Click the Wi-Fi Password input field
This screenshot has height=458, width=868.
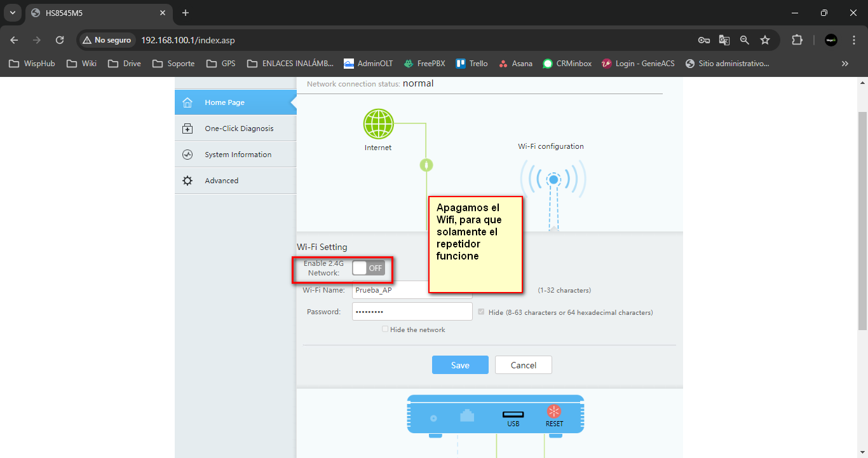pyautogui.click(x=412, y=312)
